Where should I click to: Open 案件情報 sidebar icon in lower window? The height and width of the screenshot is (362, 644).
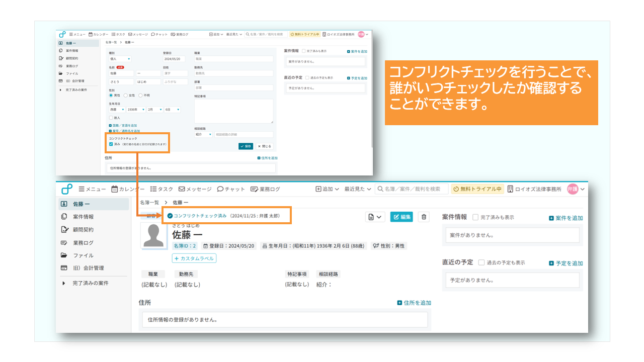(x=64, y=217)
